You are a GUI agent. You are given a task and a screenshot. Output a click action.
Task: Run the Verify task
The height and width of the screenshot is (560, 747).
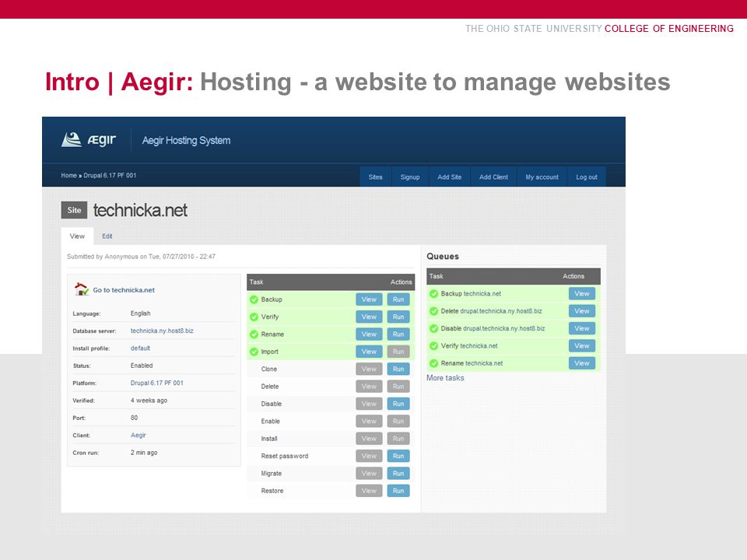[x=398, y=317]
